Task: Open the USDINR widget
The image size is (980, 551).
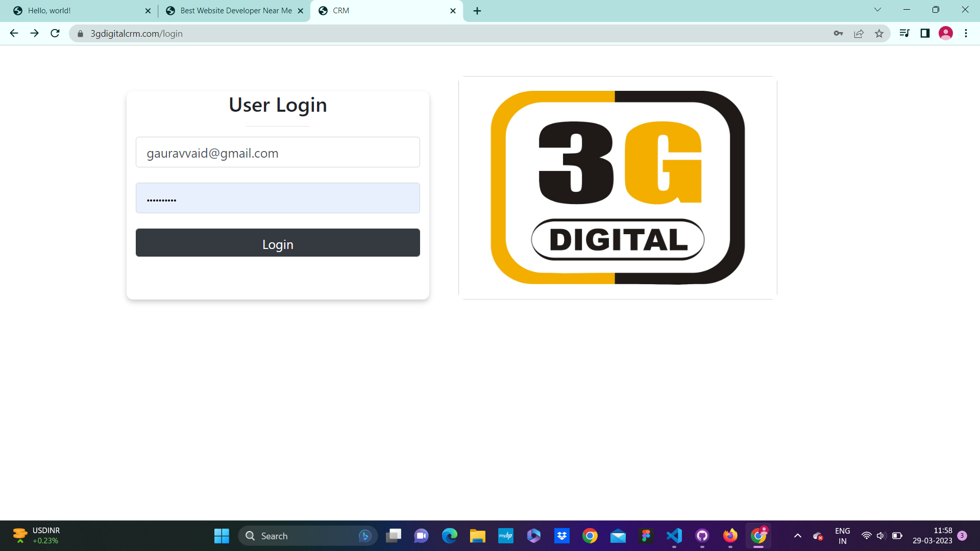Action: click(36, 536)
